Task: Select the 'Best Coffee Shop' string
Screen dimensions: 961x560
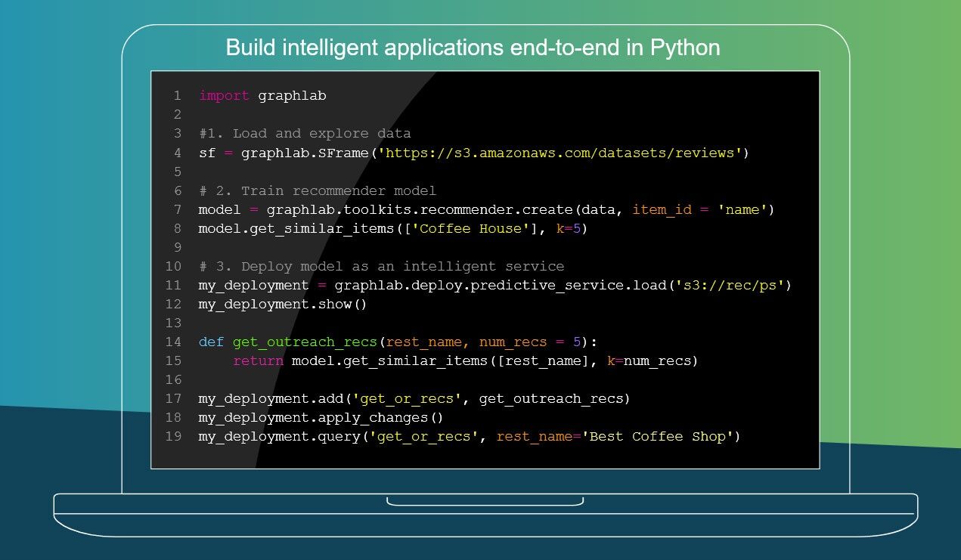Action: [657, 436]
